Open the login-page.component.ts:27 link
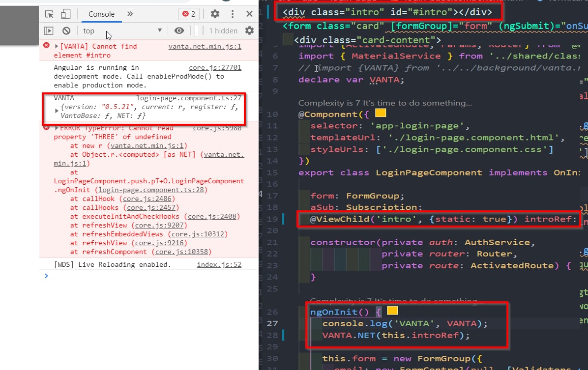 click(189, 98)
